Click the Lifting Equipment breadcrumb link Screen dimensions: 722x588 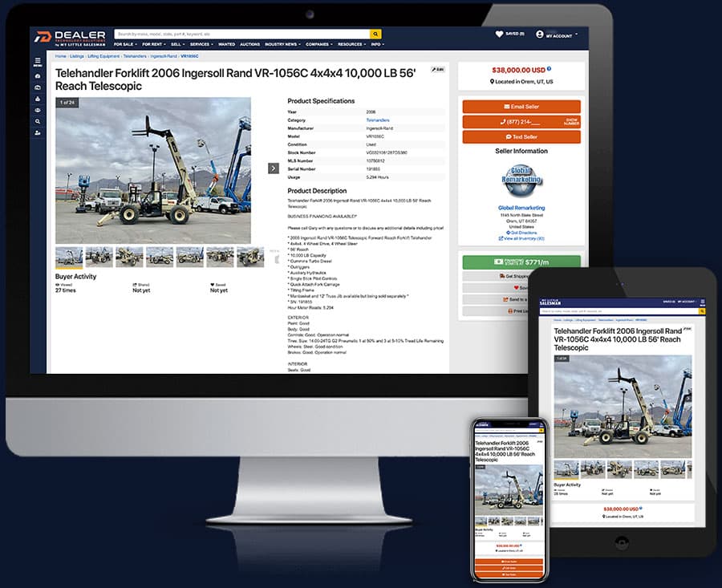pos(103,56)
